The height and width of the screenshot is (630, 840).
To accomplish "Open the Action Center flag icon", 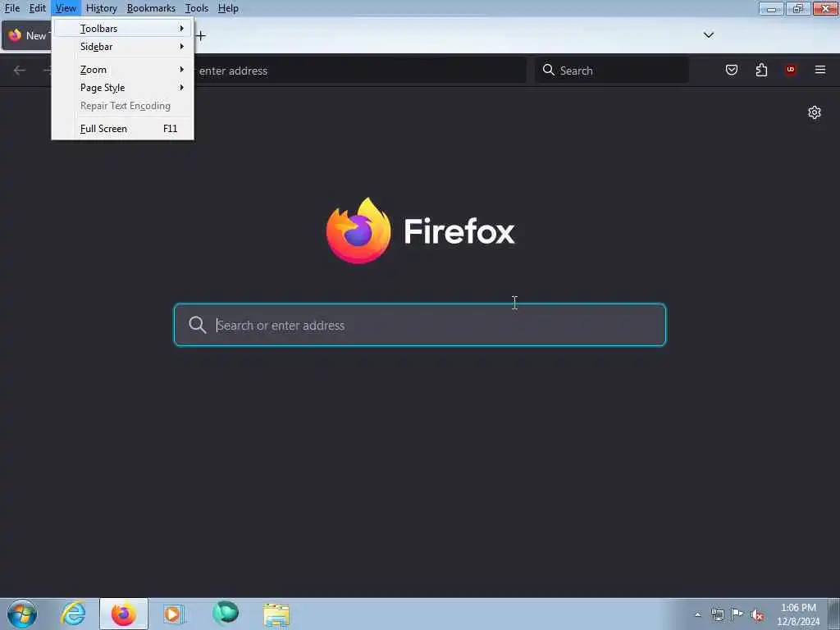I will click(737, 614).
